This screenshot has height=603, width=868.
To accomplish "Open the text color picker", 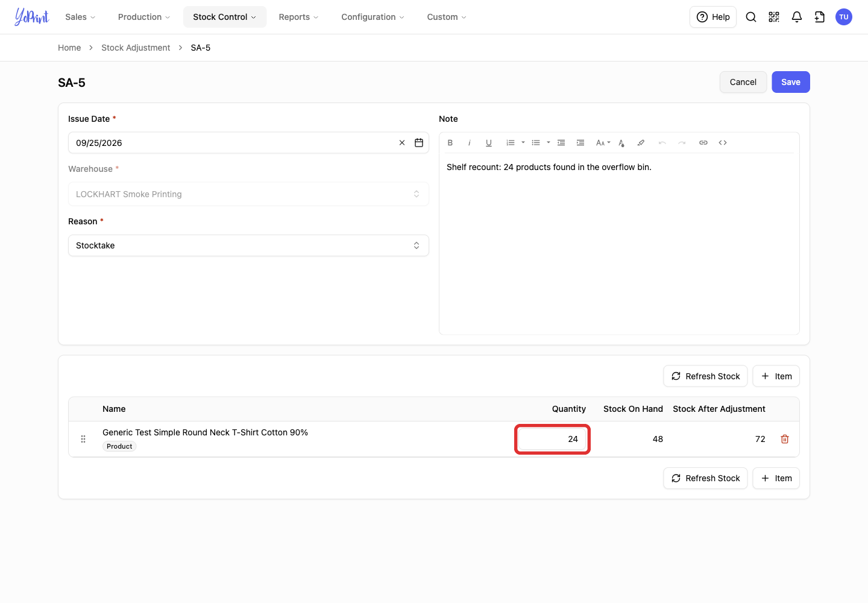I will coord(621,143).
